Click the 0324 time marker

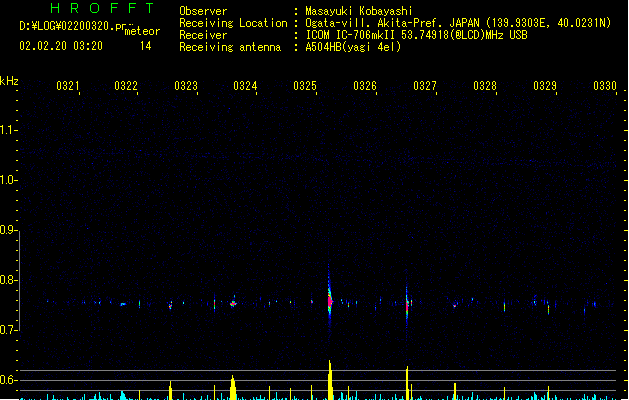(x=245, y=86)
